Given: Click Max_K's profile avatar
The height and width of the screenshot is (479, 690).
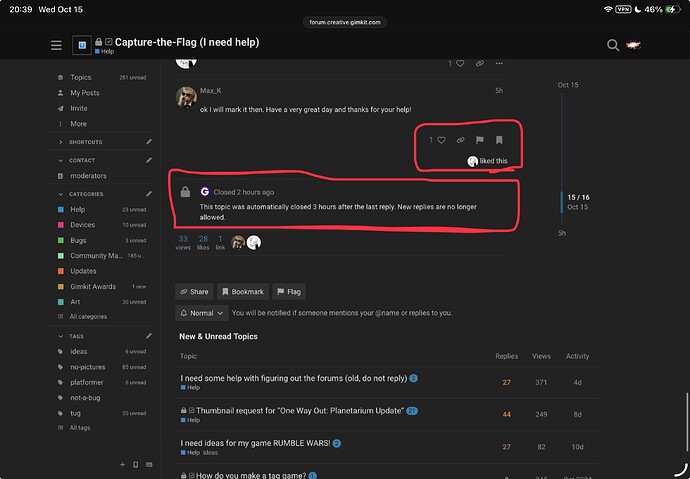Looking at the screenshot, I should click(186, 97).
